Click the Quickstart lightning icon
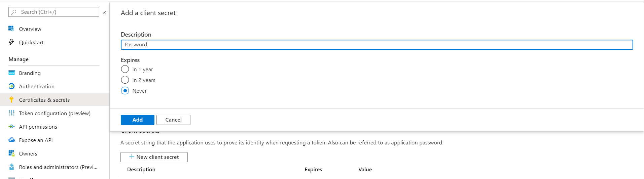This screenshot has width=644, height=179. click(x=11, y=42)
